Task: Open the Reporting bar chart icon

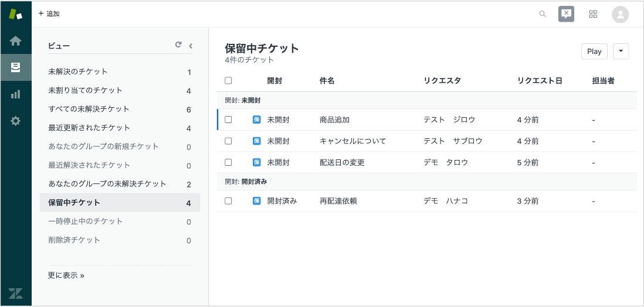Action: [16, 94]
